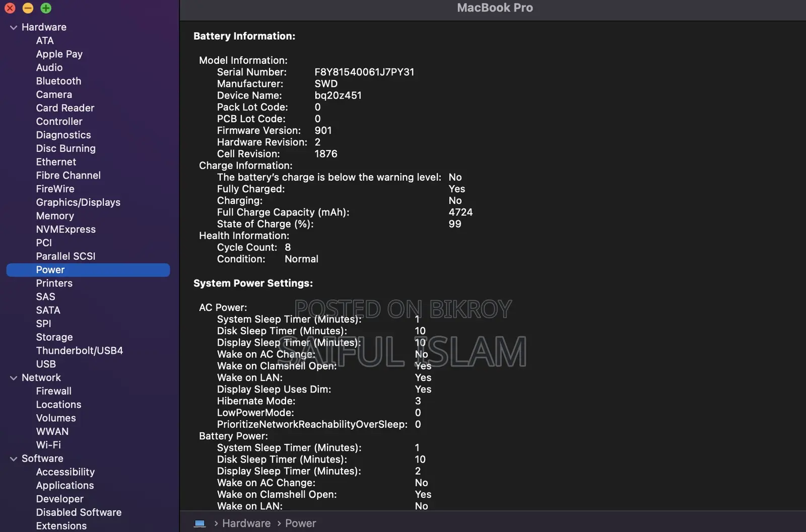Click the State of Charge value 99
This screenshot has height=532, width=806.
(455, 224)
